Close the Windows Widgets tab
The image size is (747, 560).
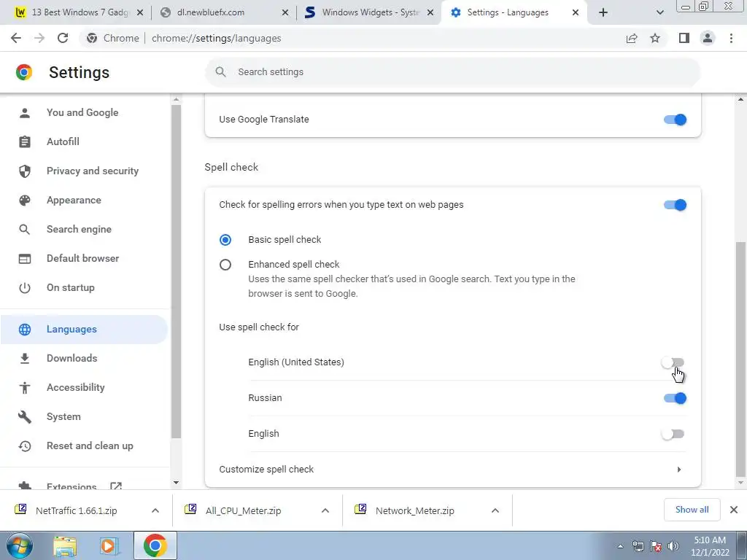coord(430,12)
